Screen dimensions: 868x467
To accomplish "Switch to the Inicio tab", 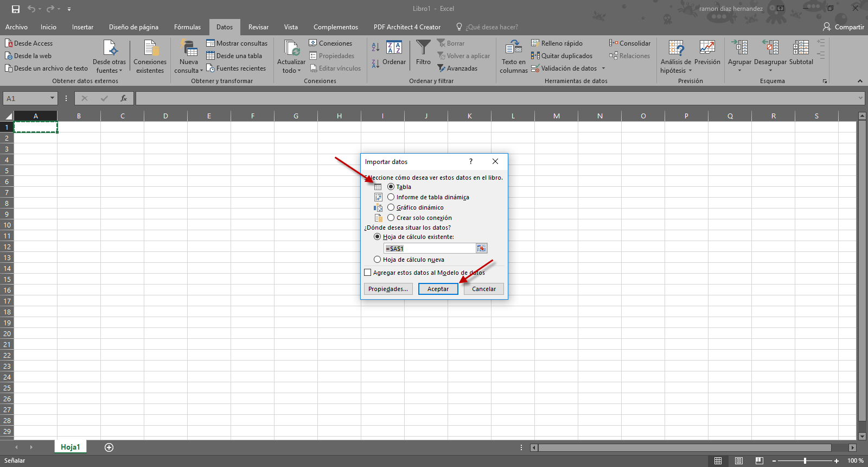I will click(x=48, y=27).
